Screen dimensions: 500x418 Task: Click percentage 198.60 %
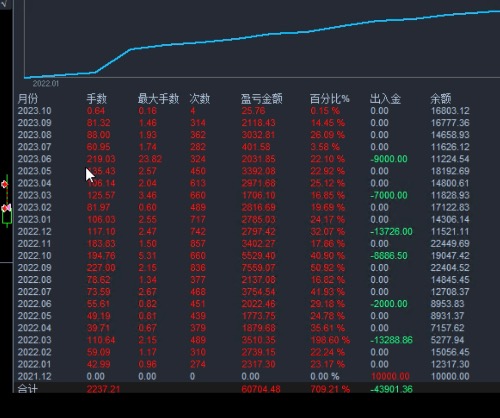330,340
